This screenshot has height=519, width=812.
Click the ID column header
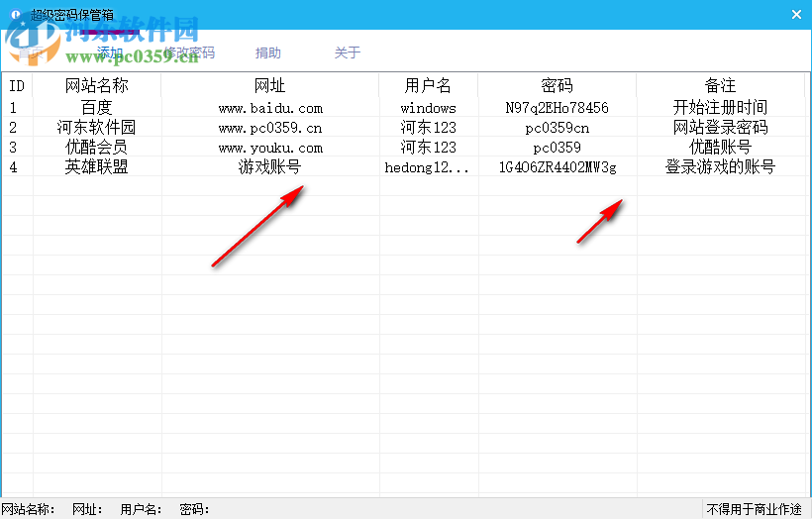[17, 85]
